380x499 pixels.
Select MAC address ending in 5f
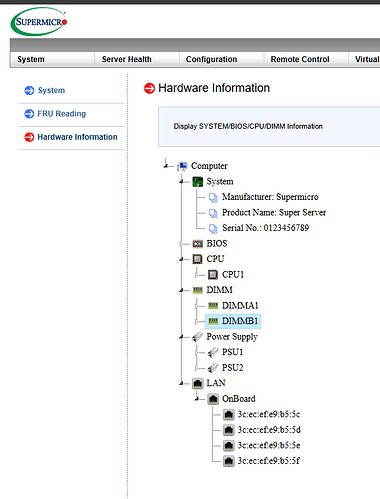[x=269, y=461]
